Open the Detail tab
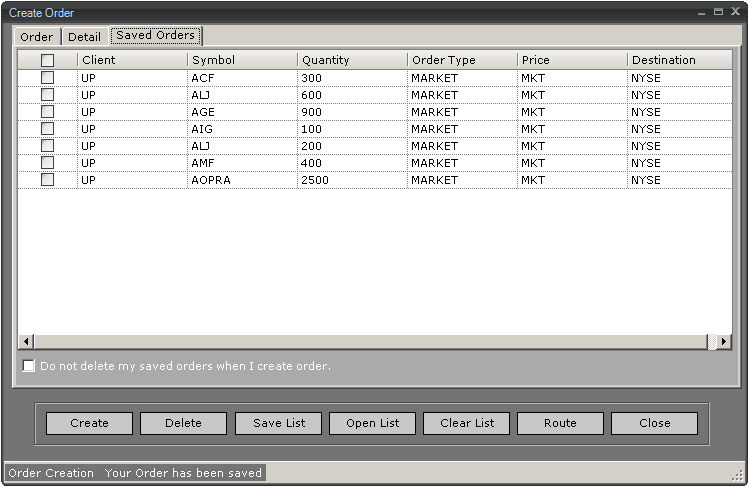749x487 pixels. pyautogui.click(x=84, y=37)
